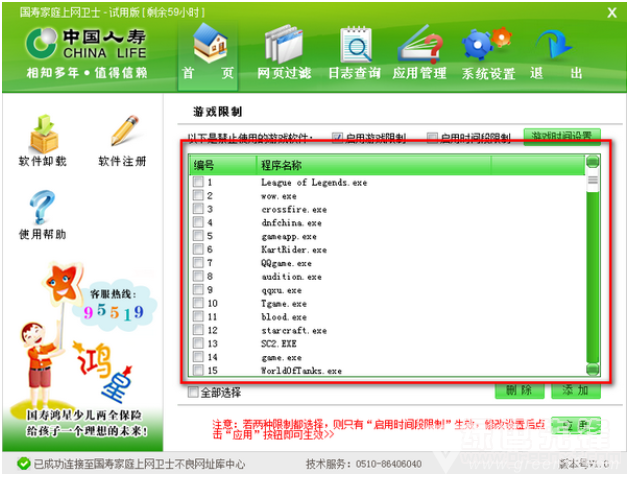This screenshot has height=478, width=630.
Task: Toggle 启用游戏限制 checkbox
Action: [x=338, y=138]
